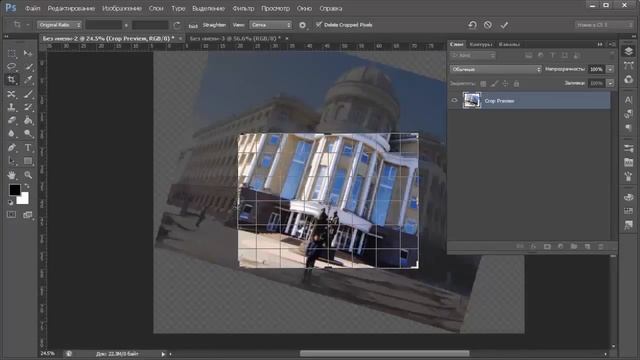Toggle lock transparent pixels
This screenshot has width=640, height=360.
(483, 83)
